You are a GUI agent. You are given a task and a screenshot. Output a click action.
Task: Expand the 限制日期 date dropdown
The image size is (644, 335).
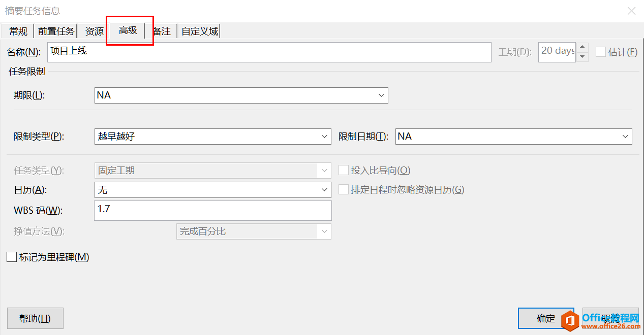pyautogui.click(x=625, y=137)
